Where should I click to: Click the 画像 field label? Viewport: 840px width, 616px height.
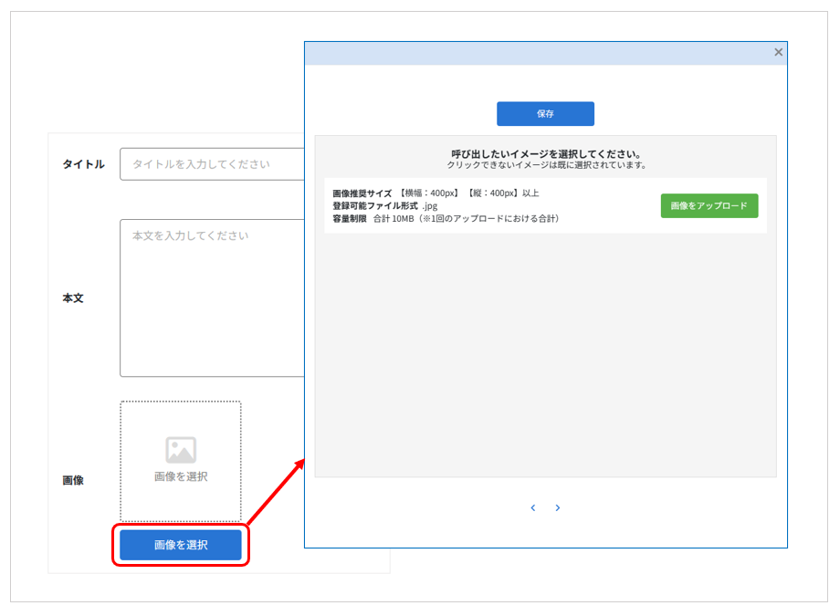(x=73, y=480)
